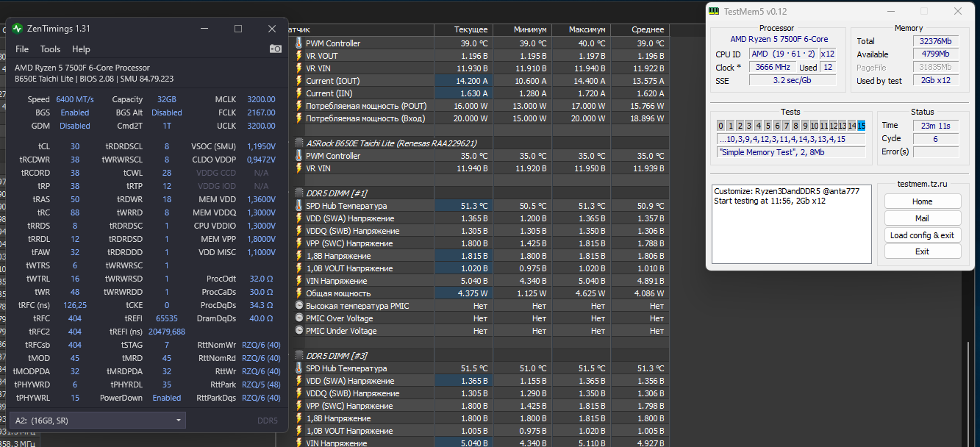Click the Mail button in TestMem5

pyautogui.click(x=923, y=218)
